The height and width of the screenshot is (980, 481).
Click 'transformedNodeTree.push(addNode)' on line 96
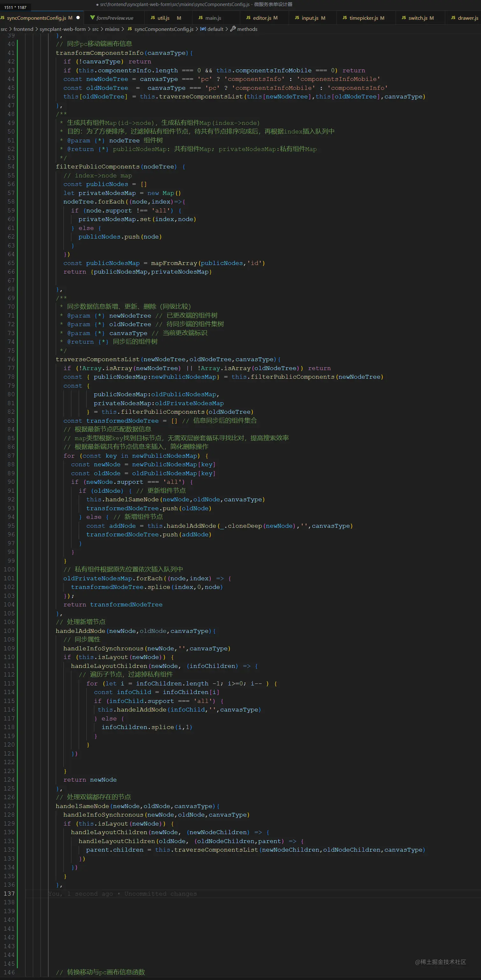[149, 534]
